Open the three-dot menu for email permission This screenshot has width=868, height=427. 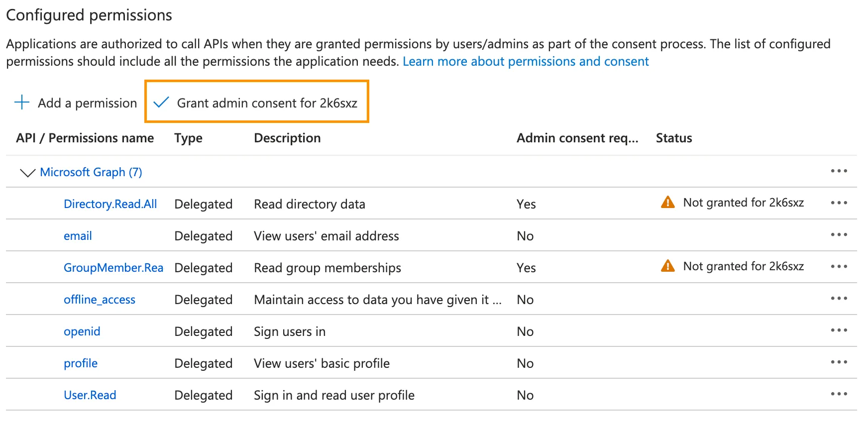pos(839,235)
